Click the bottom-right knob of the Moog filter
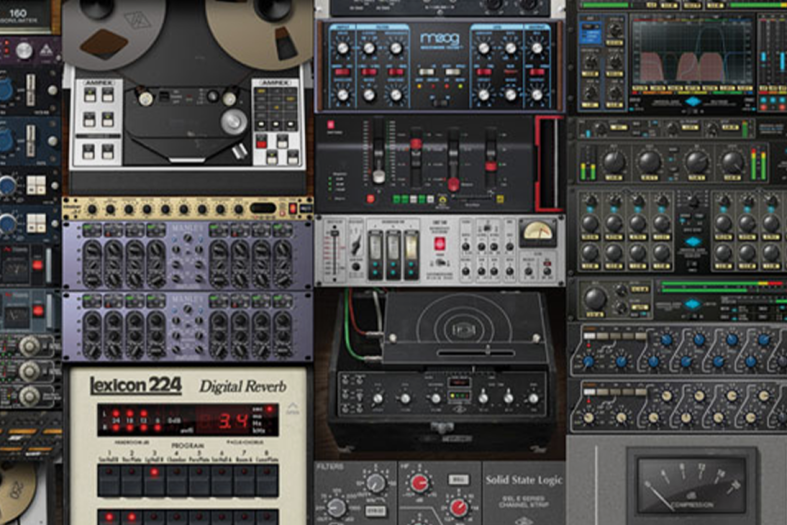 coord(537,94)
